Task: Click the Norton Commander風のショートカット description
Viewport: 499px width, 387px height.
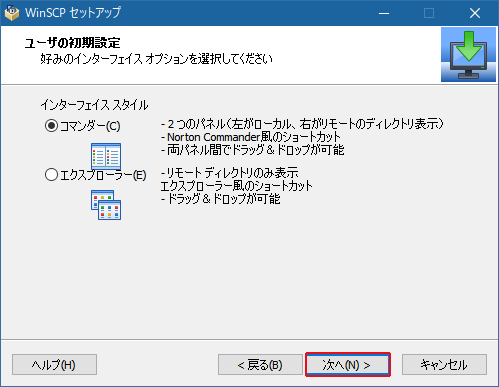Action: coord(251,137)
